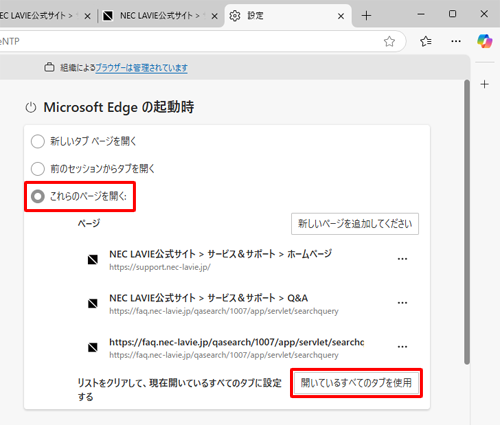Screen dimensions: 500x425
Task: Add a sidebar app with the plus icon
Action: click(x=484, y=84)
